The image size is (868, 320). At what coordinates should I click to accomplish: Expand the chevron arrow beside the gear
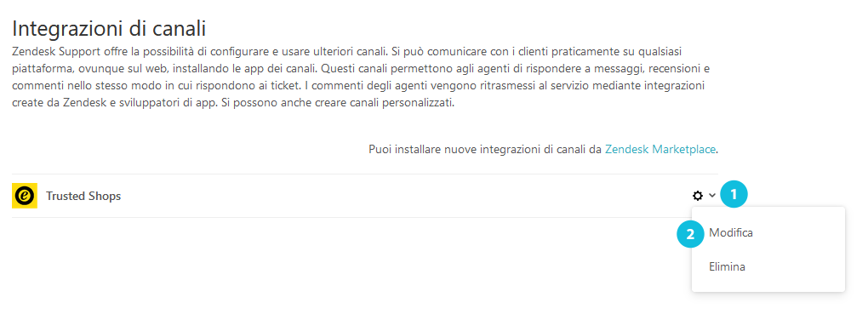click(712, 196)
